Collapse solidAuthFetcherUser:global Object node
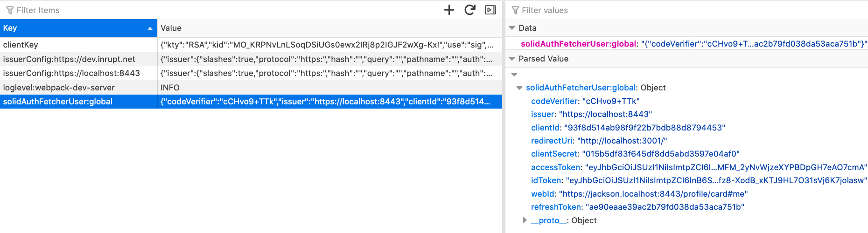 [519, 88]
